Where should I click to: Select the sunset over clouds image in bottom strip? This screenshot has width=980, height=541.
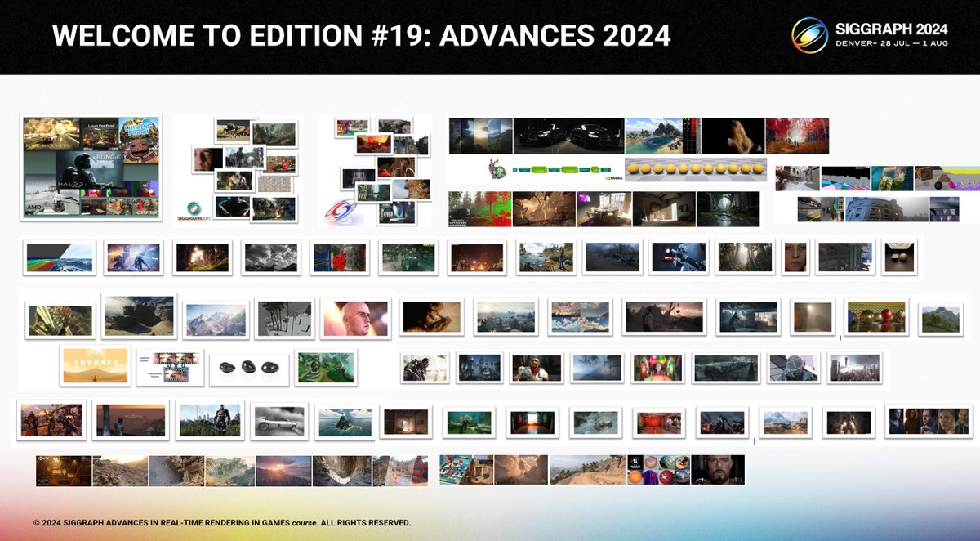tap(283, 472)
